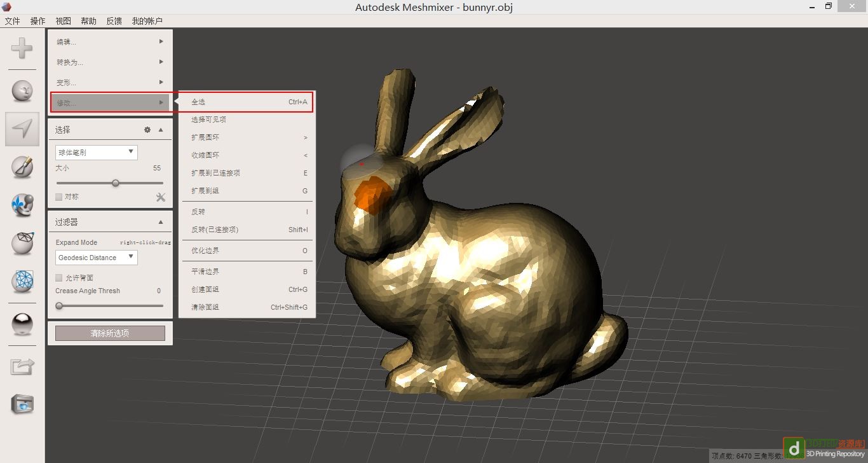The width and height of the screenshot is (868, 463).
Task: Choose 扩展到组 from the submenu
Action: (248, 191)
